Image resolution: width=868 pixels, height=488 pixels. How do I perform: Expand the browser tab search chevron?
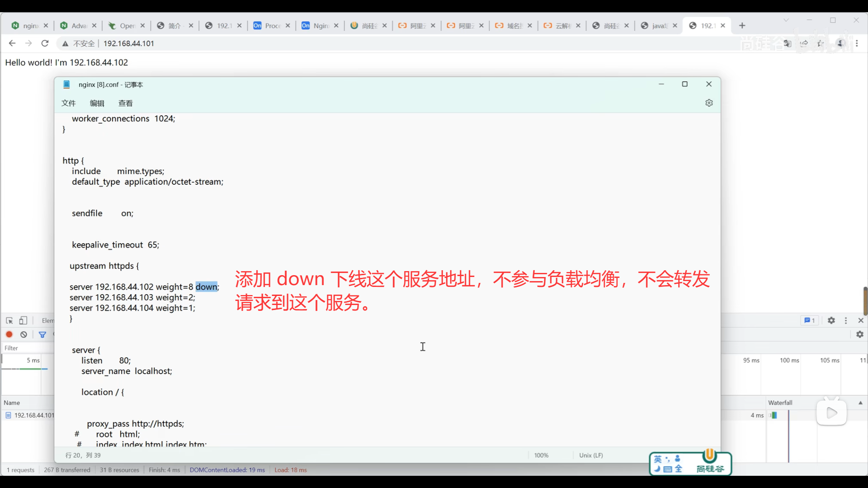(786, 20)
